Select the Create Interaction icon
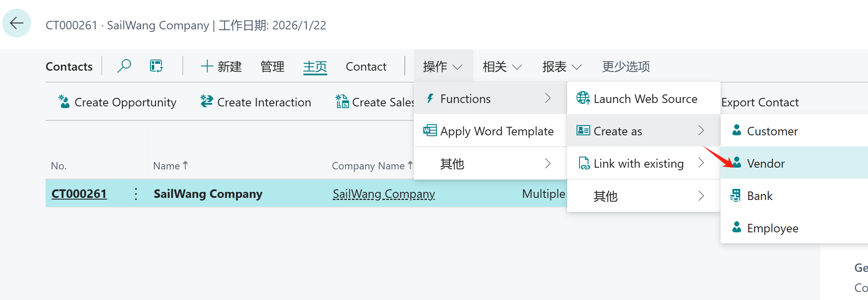 [x=206, y=101]
